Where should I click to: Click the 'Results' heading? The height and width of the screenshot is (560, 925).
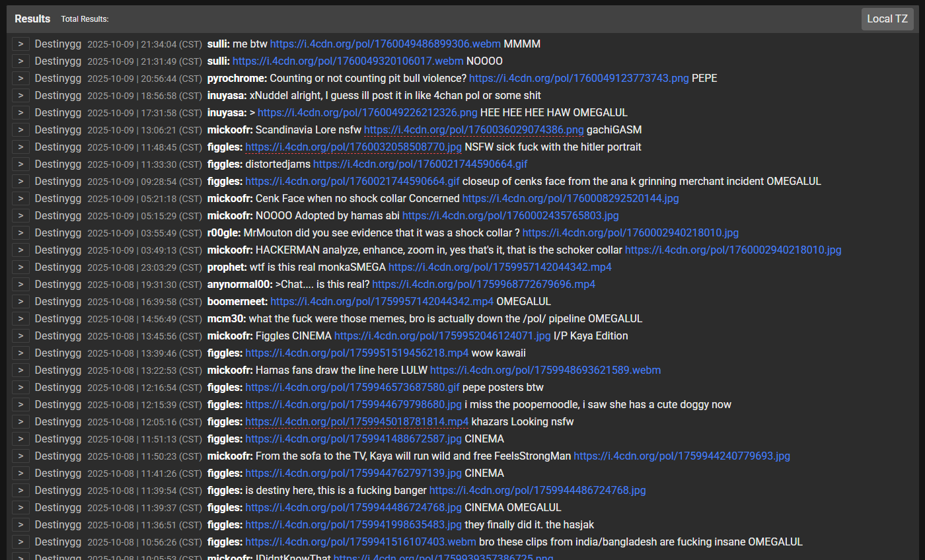[x=32, y=19]
